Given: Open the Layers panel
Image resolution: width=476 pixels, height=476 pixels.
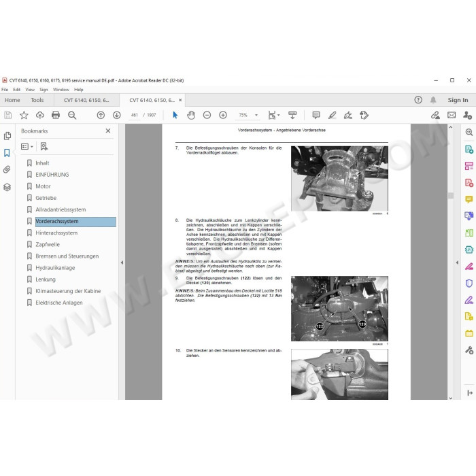Looking at the screenshot, I should (7, 187).
